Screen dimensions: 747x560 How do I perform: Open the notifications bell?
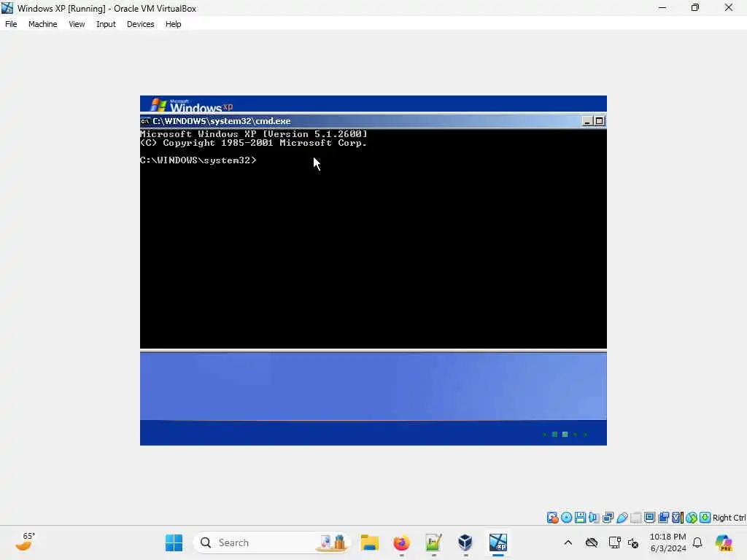coord(697,542)
